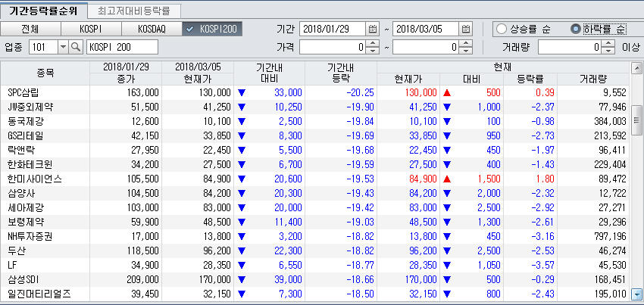This screenshot has width=644, height=305.
Task: Switch to 최고저대비등락률 tab
Action: tap(134, 11)
